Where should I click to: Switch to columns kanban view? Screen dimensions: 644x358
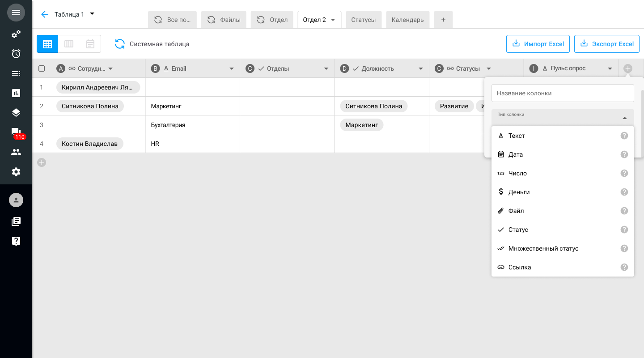tap(69, 44)
